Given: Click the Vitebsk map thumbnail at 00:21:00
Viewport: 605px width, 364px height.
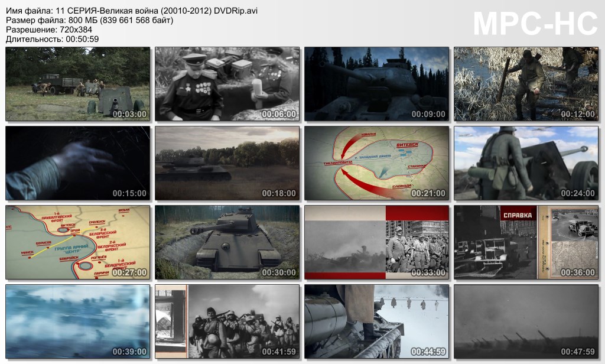Looking at the screenshot, I should 376,163.
